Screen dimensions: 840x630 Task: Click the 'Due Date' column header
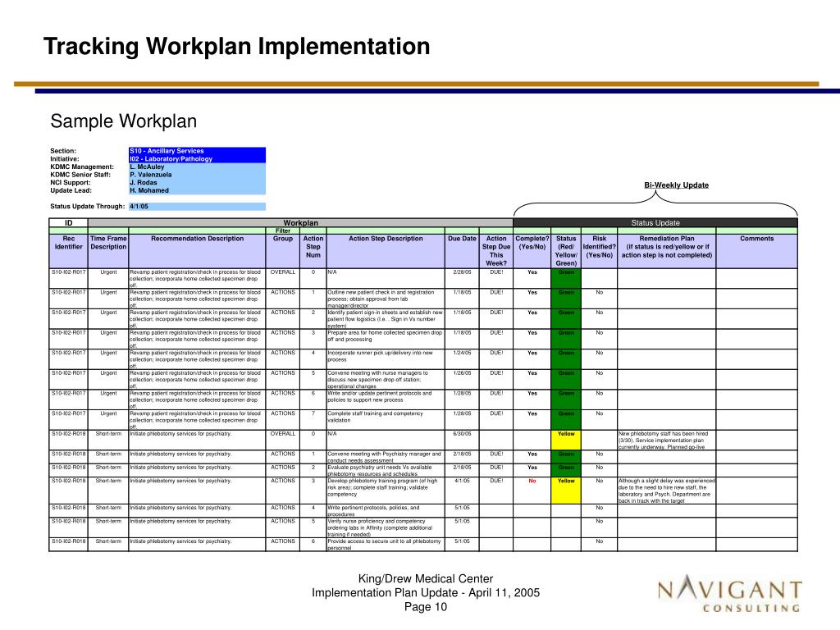point(462,251)
